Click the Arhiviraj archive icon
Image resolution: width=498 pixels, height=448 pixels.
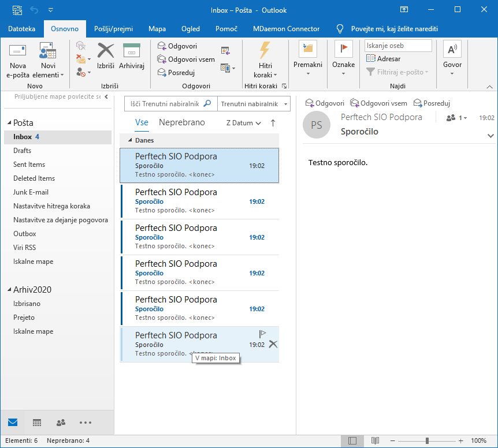click(x=132, y=56)
